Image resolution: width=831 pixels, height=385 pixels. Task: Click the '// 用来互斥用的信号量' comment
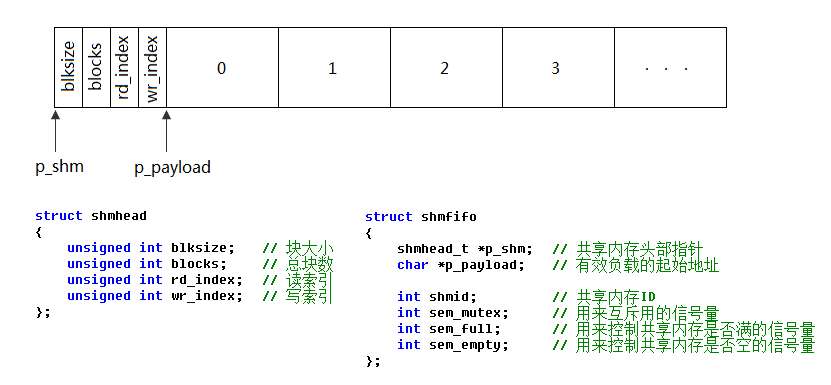[636, 313]
